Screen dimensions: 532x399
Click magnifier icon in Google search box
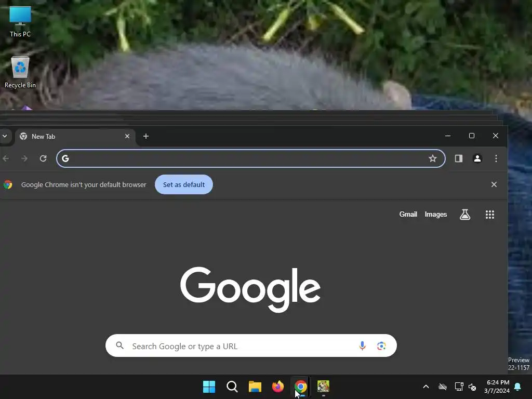pyautogui.click(x=120, y=345)
